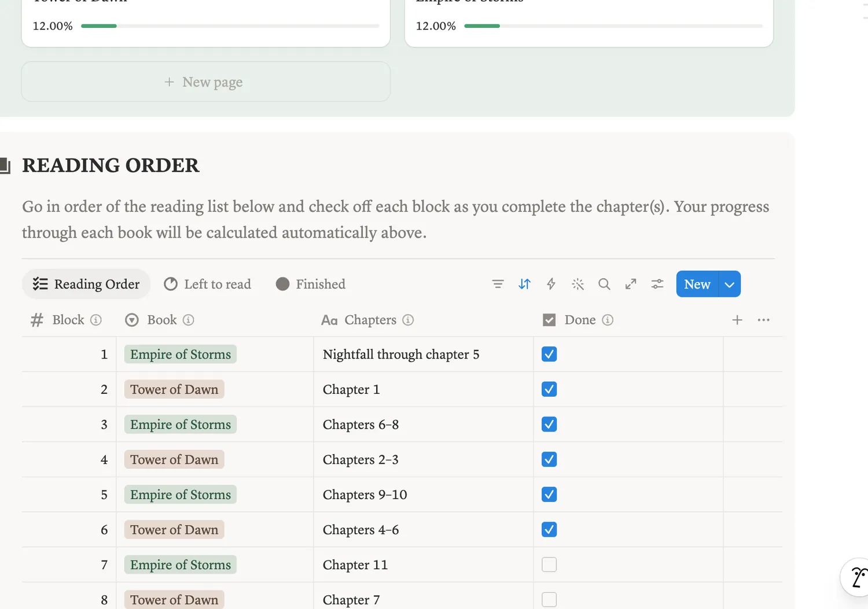
Task: Click the Chapters column Aa text icon
Action: pos(329,320)
